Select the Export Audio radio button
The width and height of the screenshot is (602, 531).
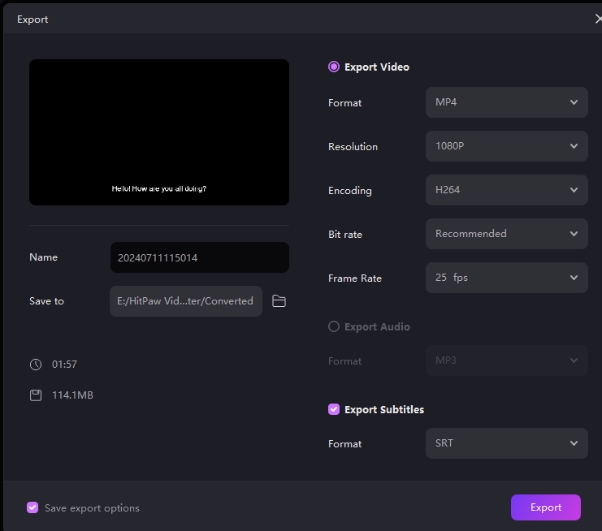click(334, 327)
